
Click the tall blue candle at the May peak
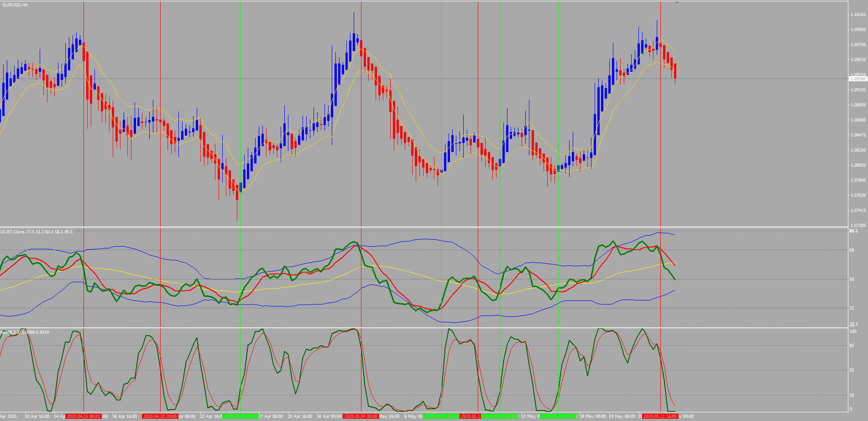pyautogui.click(x=354, y=41)
